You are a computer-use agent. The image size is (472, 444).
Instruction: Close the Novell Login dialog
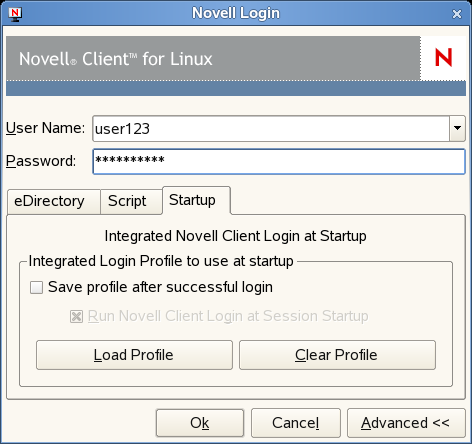[x=457, y=14]
